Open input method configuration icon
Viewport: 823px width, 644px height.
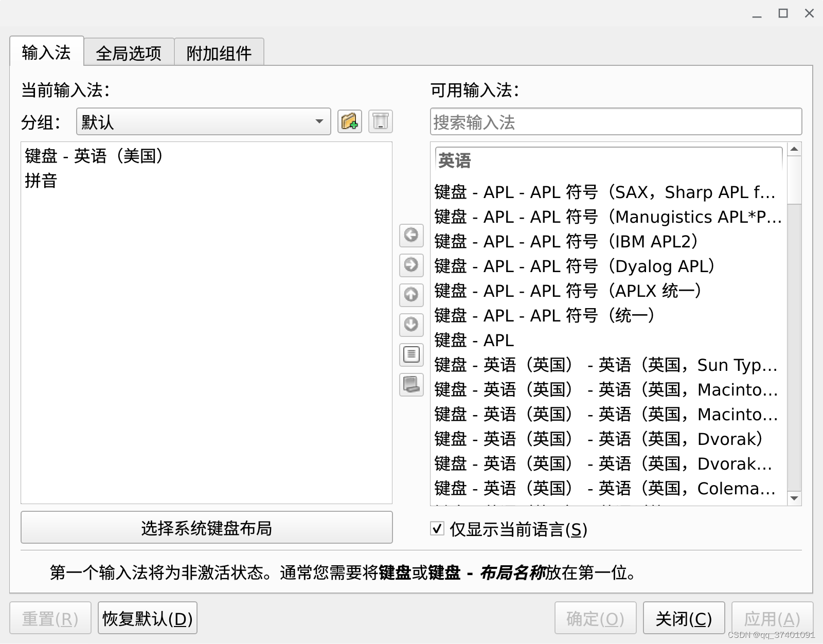click(410, 354)
